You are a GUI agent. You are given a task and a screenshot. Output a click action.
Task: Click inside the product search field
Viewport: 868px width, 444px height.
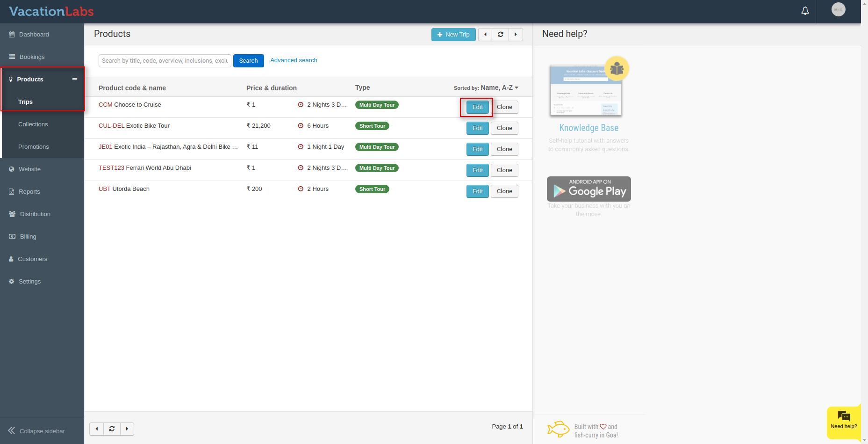pyautogui.click(x=165, y=61)
